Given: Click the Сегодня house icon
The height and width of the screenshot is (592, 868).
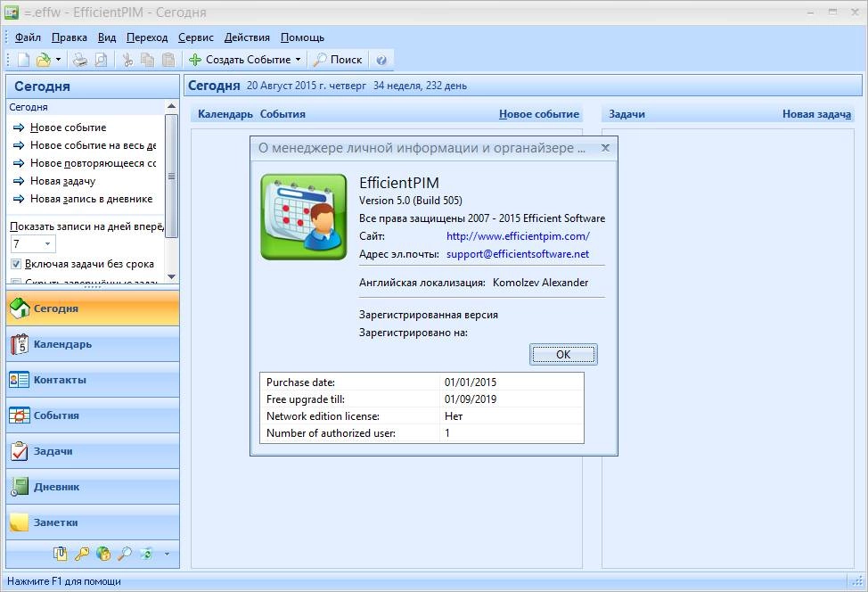Looking at the screenshot, I should click(20, 308).
